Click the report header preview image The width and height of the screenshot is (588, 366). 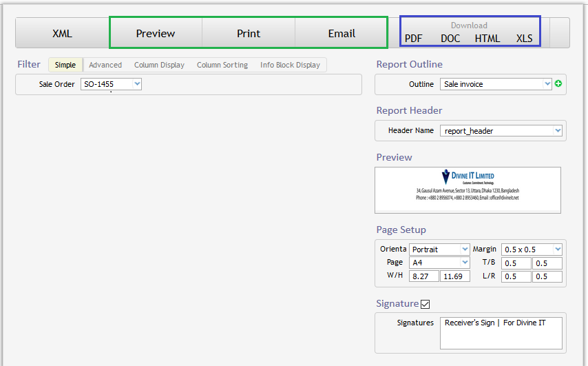click(x=468, y=190)
